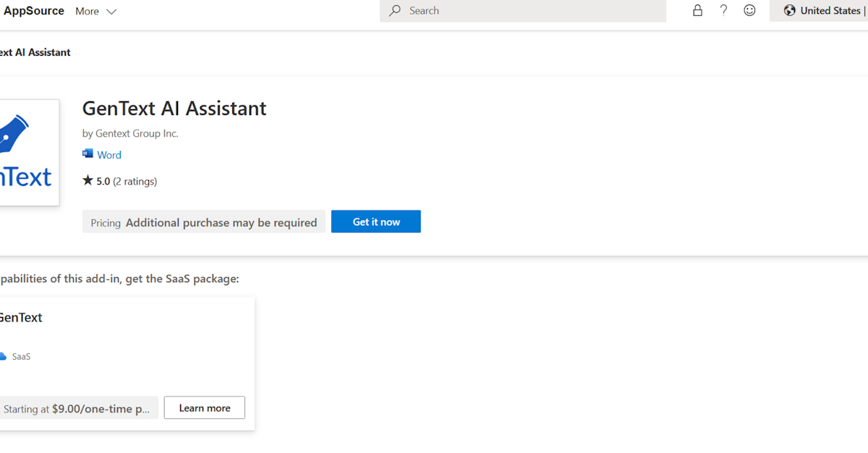Open the lock sign-in icon
Viewport: 868px width, 453px height.
(697, 10)
